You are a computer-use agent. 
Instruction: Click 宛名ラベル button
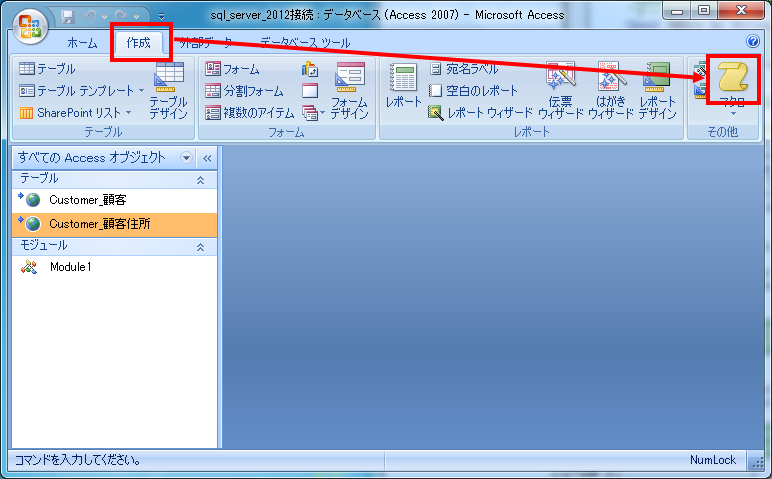tap(464, 68)
